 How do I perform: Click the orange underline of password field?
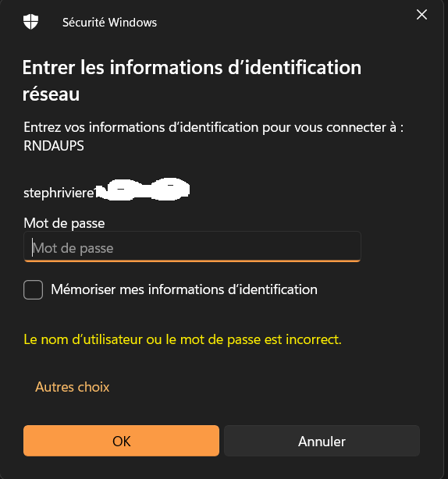tap(192, 261)
